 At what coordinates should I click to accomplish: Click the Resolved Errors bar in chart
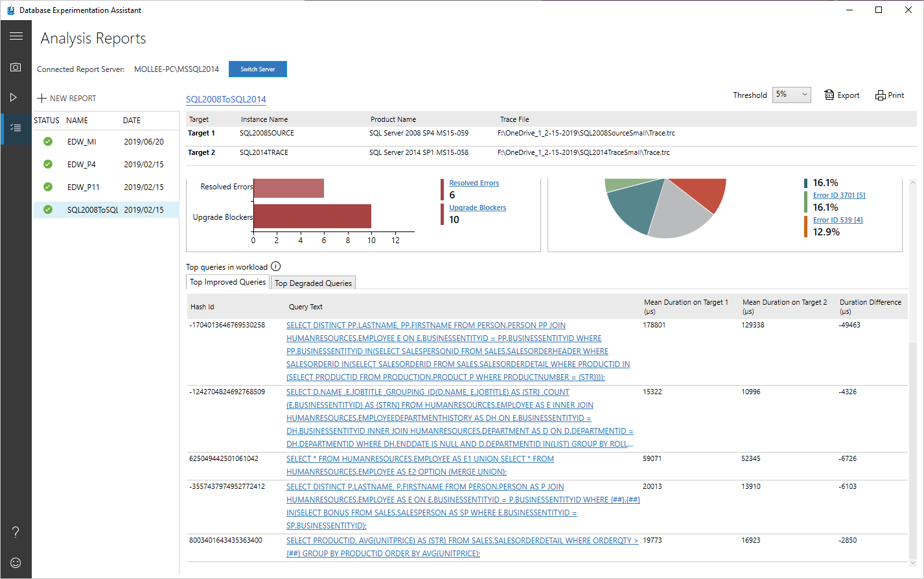tap(288, 189)
